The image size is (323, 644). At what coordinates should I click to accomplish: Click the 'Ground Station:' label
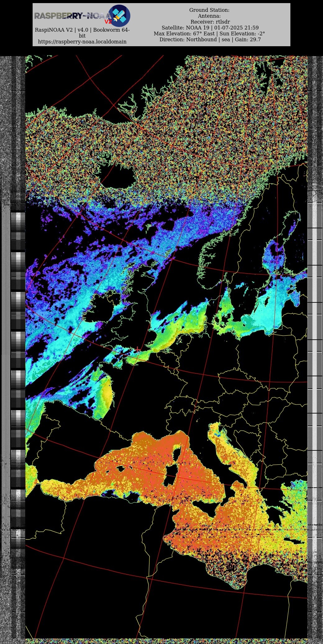(209, 10)
